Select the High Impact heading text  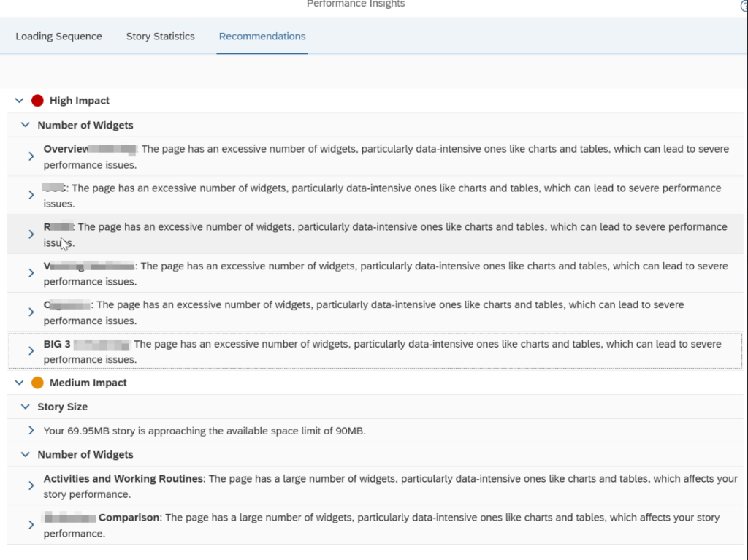(80, 101)
